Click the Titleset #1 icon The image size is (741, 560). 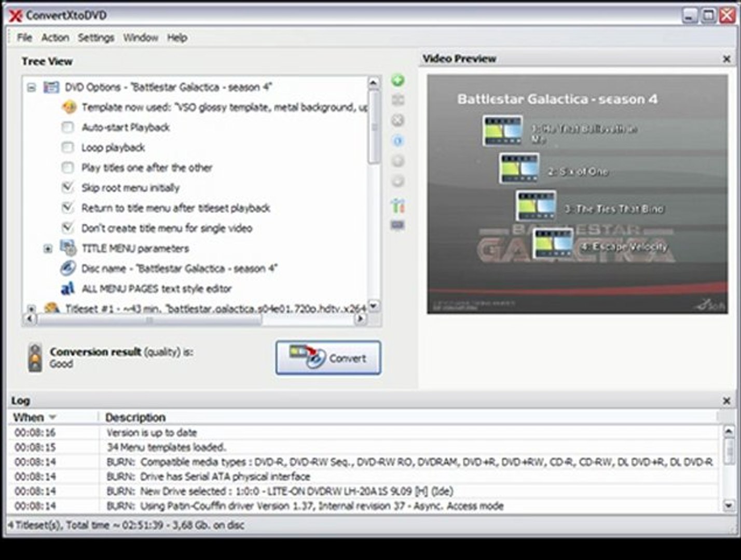(x=51, y=308)
